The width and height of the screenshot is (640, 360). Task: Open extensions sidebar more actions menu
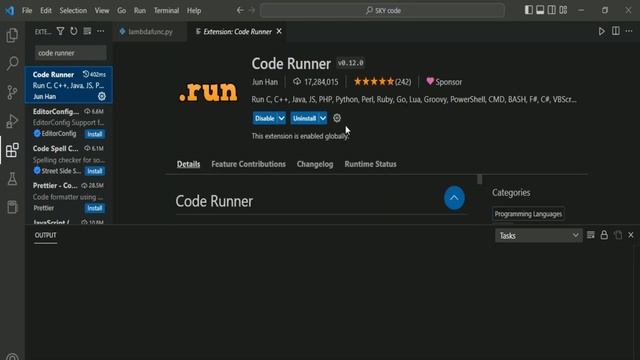[100, 31]
